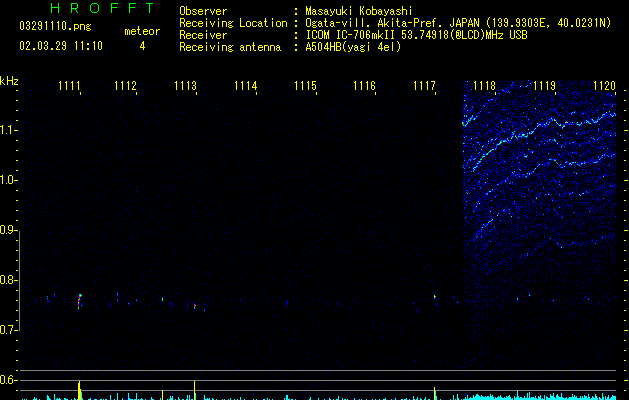Select antenna text A504HB(yagi 4el)

(x=353, y=47)
